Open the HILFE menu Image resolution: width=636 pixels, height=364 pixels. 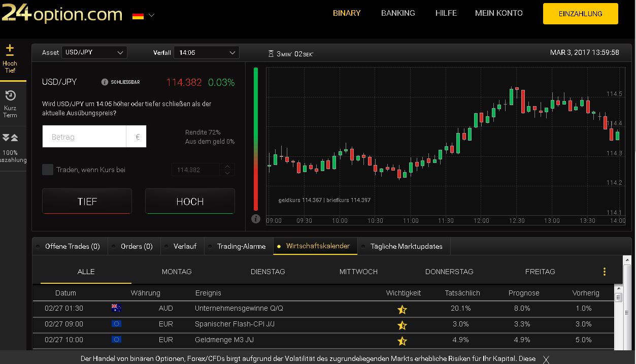(x=446, y=13)
